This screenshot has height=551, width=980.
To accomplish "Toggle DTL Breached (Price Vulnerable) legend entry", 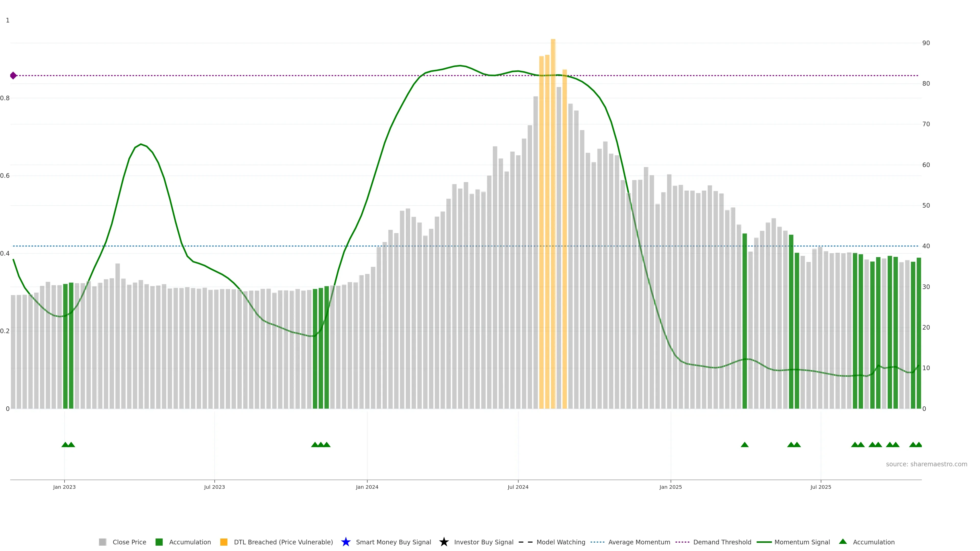I will click(283, 542).
